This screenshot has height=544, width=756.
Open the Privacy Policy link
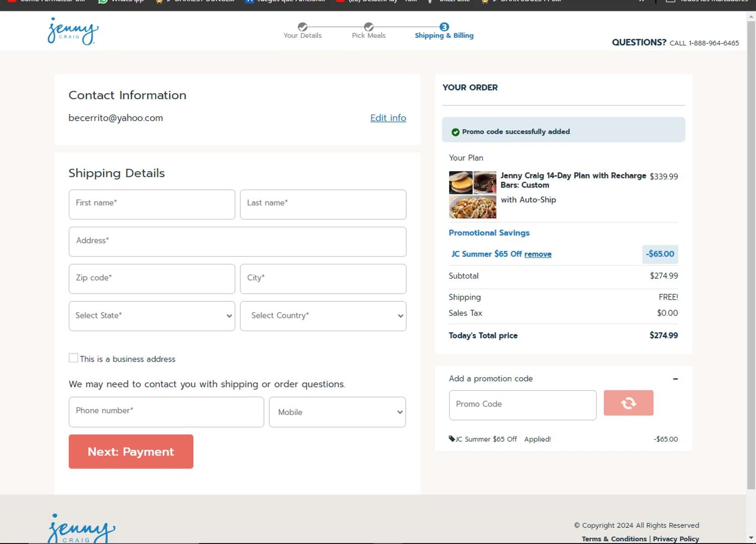click(x=676, y=539)
